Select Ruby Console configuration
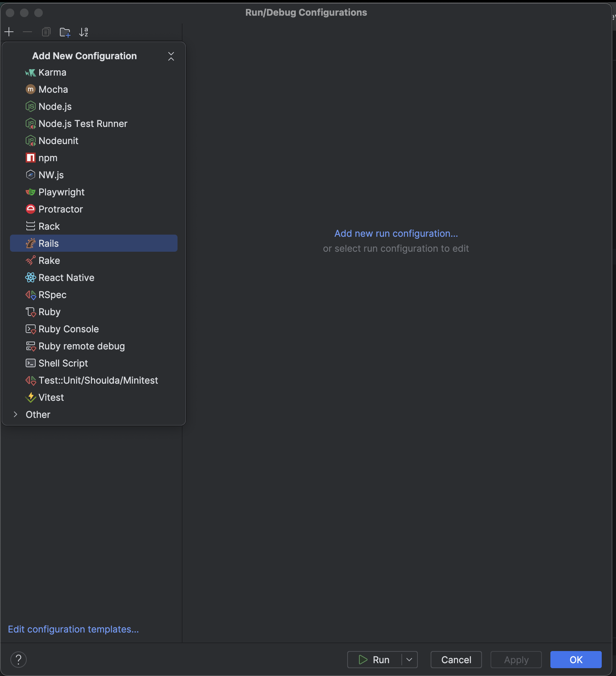This screenshot has height=676, width=616. tap(94, 329)
